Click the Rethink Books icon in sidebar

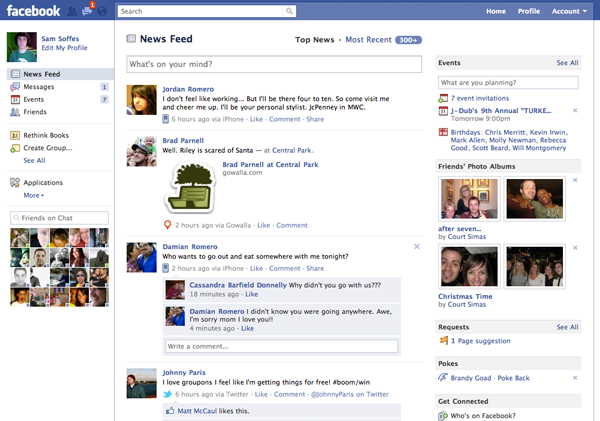pos(15,135)
